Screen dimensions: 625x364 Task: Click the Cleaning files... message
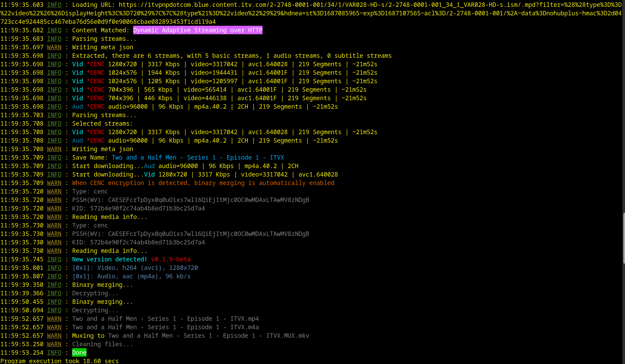tap(102, 344)
